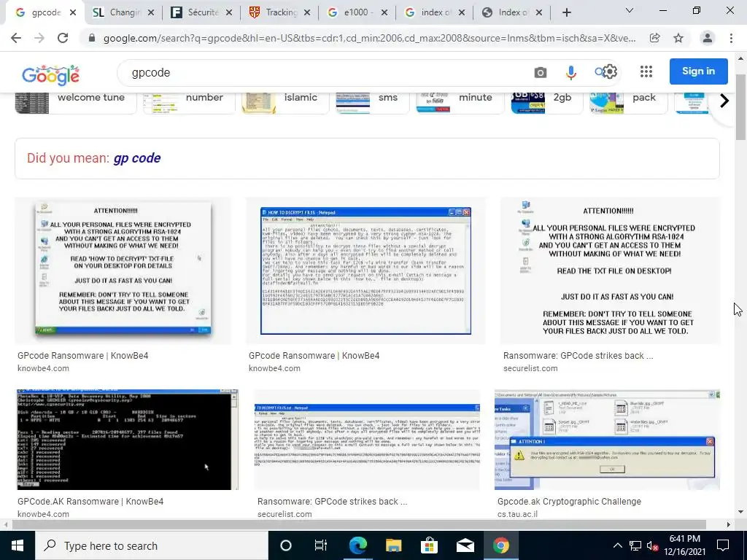The height and width of the screenshot is (560, 747).
Task: Start voice search with microphone icon
Action: tap(570, 72)
